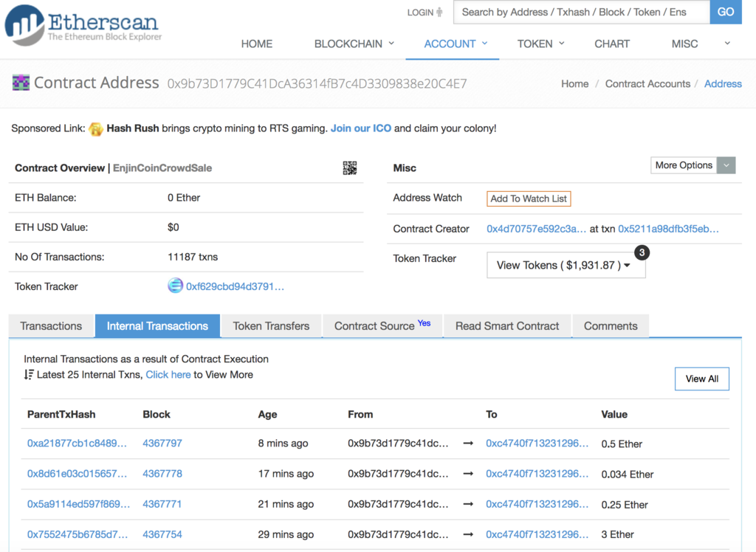Click the 11187 txns value

coord(193,257)
